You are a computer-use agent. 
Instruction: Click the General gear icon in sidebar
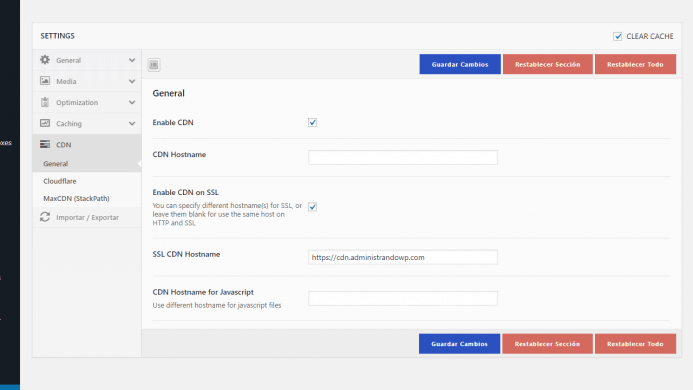pyautogui.click(x=45, y=60)
